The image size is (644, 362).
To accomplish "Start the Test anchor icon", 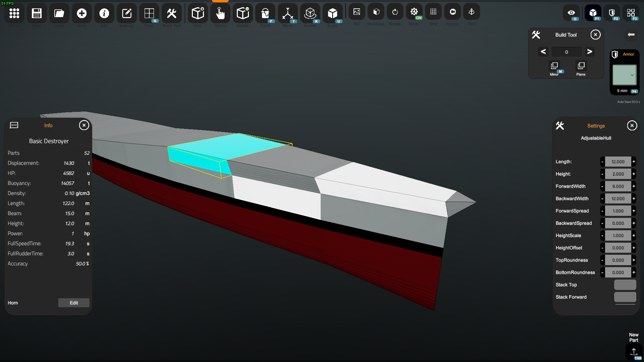I will [x=471, y=12].
